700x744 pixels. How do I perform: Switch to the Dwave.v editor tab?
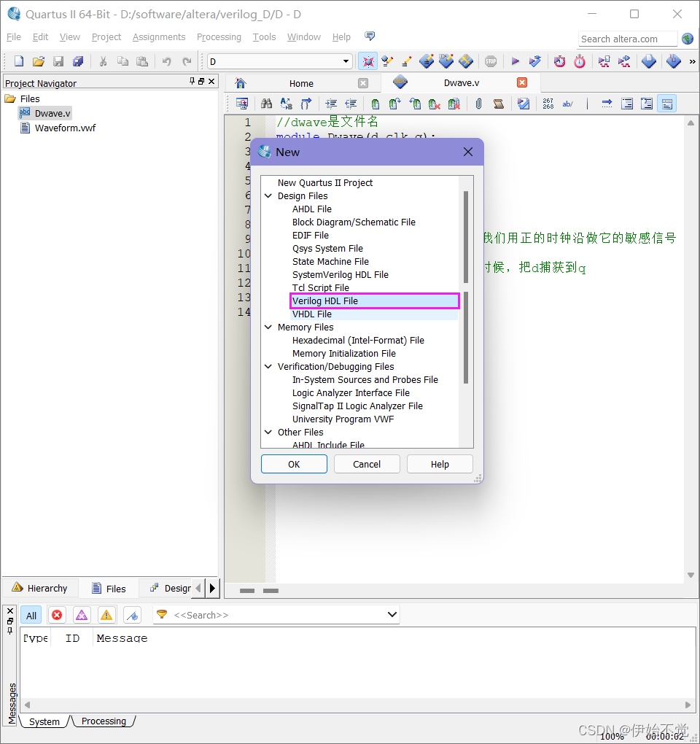(462, 82)
